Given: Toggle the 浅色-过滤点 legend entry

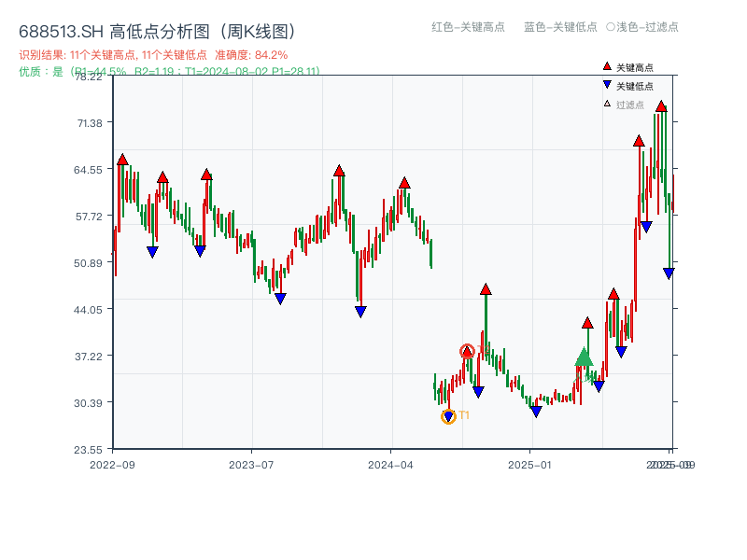Looking at the screenshot, I should tap(644, 28).
